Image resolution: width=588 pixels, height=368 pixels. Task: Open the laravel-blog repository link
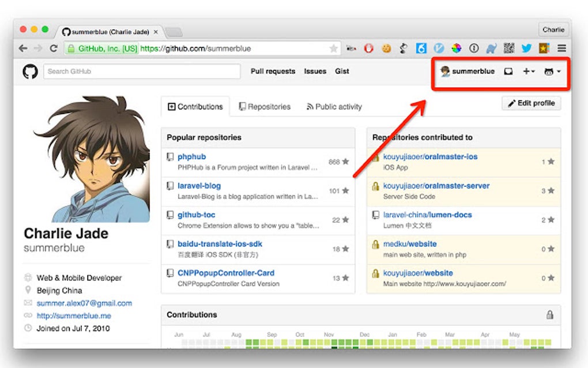pyautogui.click(x=199, y=186)
